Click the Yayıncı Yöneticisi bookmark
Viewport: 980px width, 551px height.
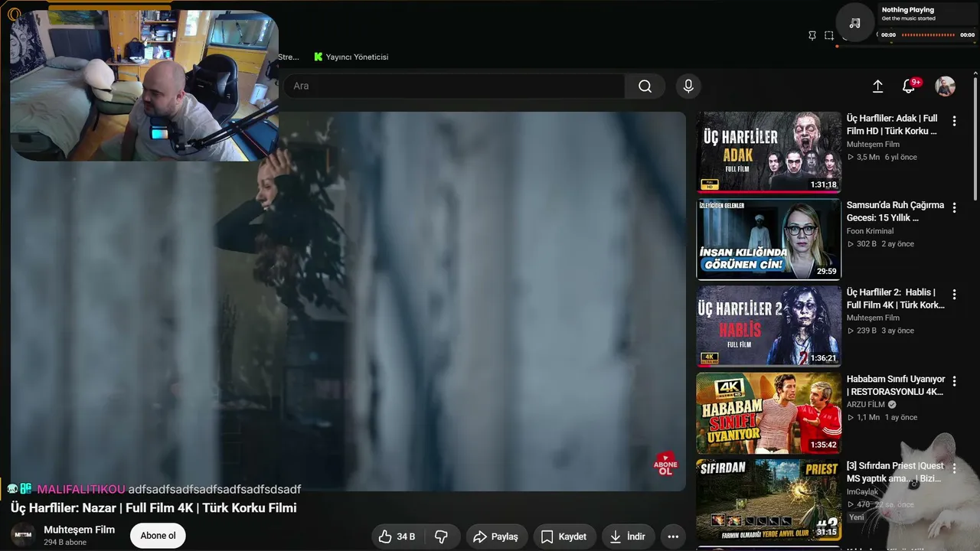point(351,57)
